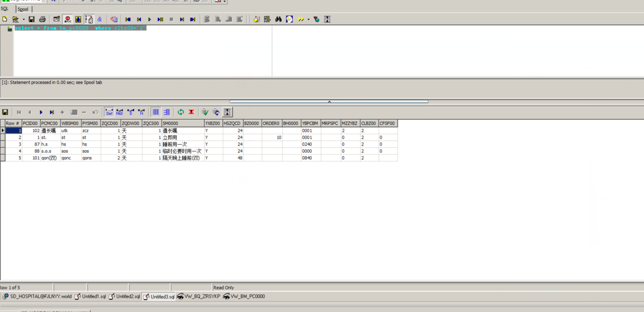Select the N column width mode
Screen dimensions: 644x312
click(x=141, y=112)
